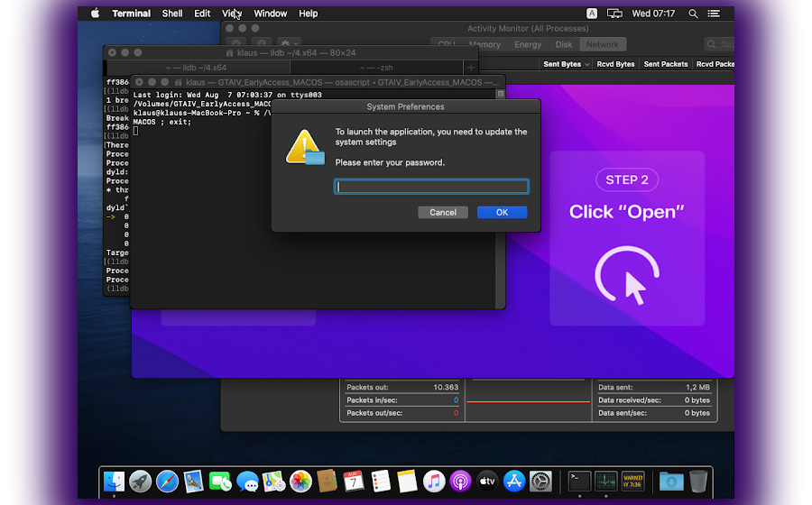The width and height of the screenshot is (812, 505).
Task: Open the Shell menu
Action: (171, 14)
